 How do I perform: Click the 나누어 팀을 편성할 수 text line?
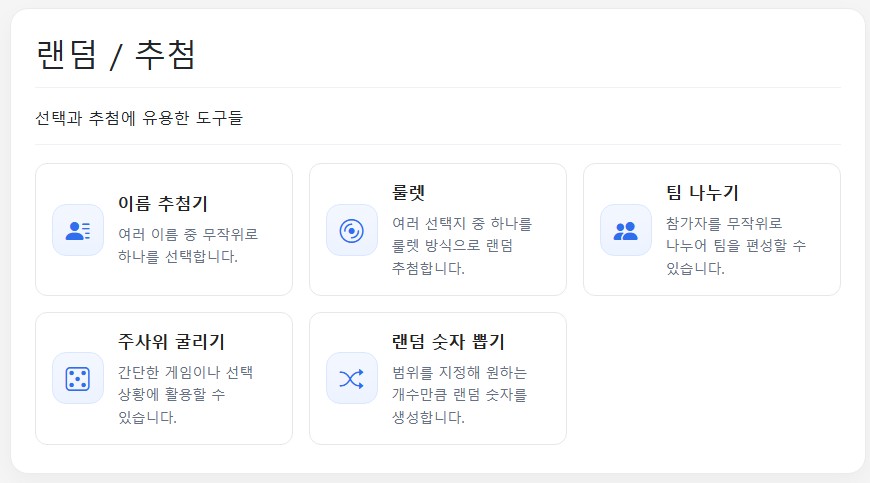[736, 245]
